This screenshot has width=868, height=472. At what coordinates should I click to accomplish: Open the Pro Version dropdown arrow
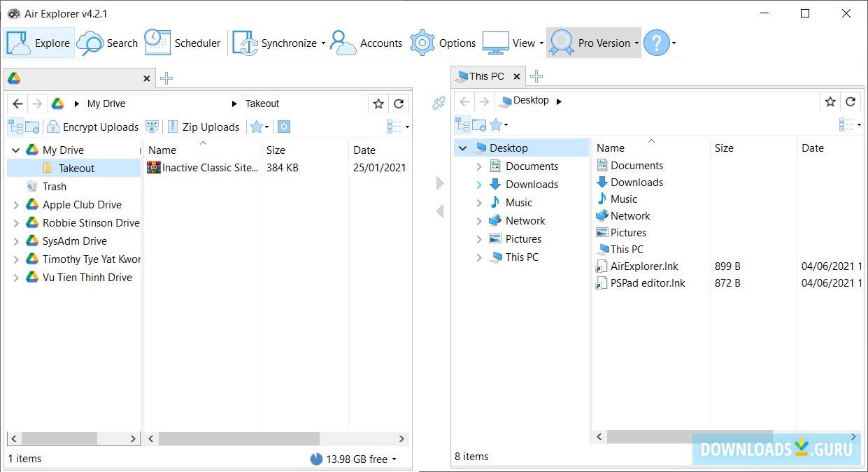click(x=636, y=43)
